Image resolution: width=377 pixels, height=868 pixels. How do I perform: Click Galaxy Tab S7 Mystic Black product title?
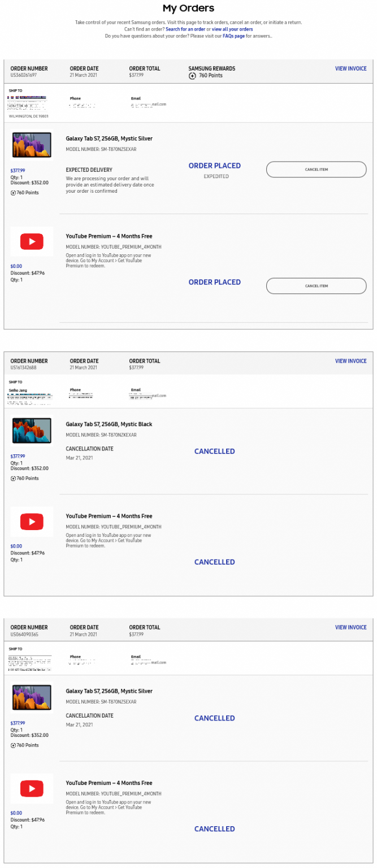click(109, 424)
